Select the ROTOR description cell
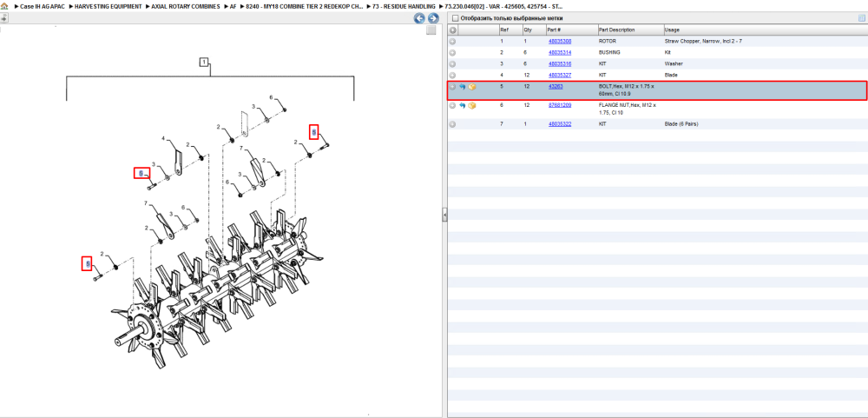This screenshot has height=418, width=868. (607, 42)
